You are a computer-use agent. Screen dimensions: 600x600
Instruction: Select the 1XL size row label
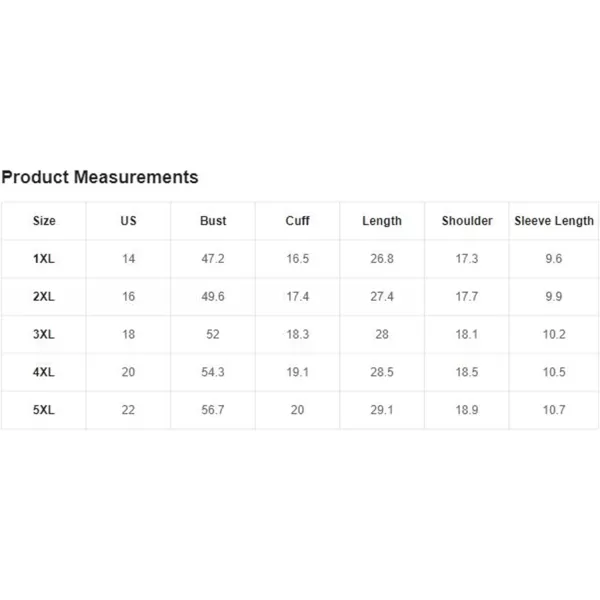tap(44, 259)
